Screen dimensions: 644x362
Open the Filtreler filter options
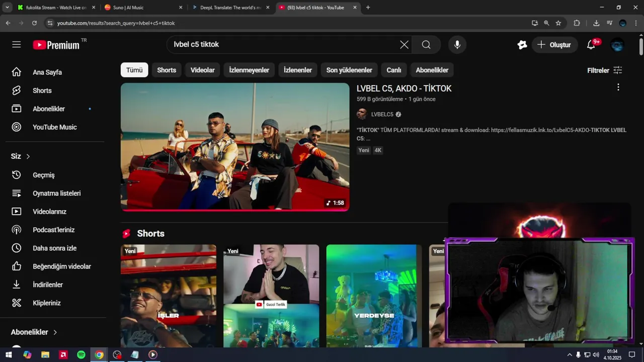tap(605, 70)
